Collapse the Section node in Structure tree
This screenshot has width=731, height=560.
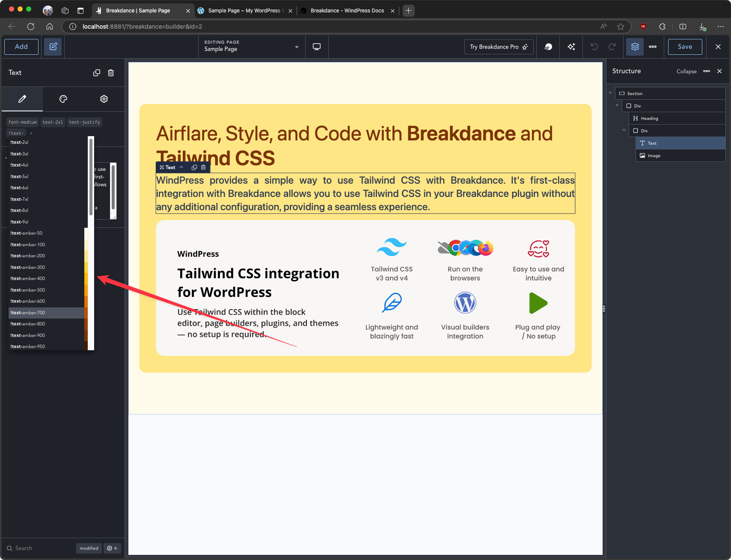coord(610,93)
